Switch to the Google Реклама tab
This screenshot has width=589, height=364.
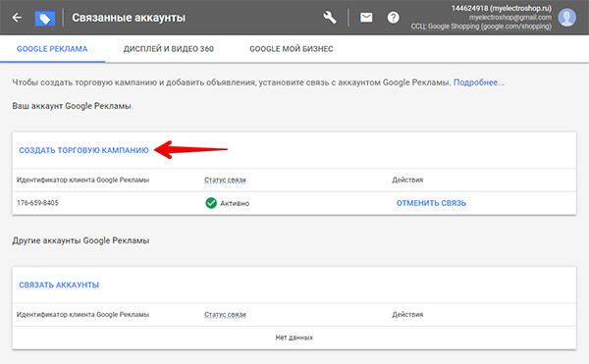tap(52, 49)
